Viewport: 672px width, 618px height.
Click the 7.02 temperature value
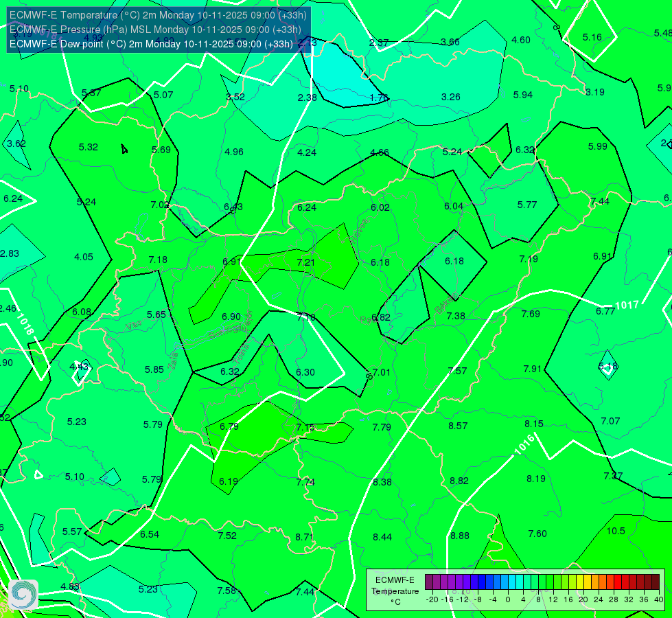click(x=160, y=205)
